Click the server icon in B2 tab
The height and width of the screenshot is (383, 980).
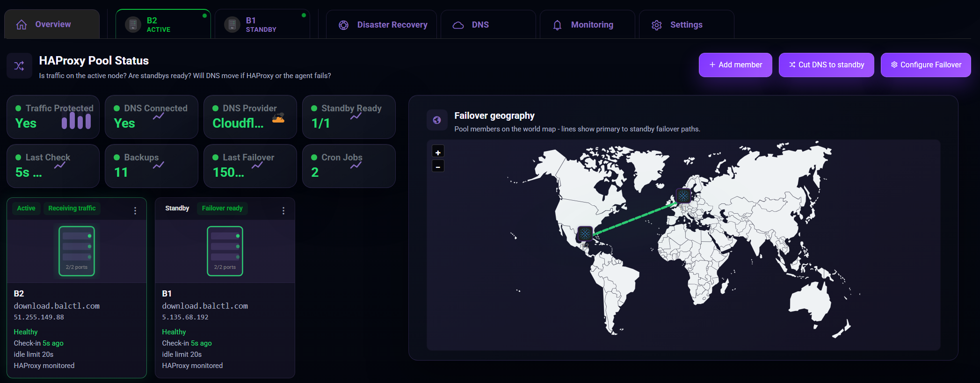[x=133, y=24]
